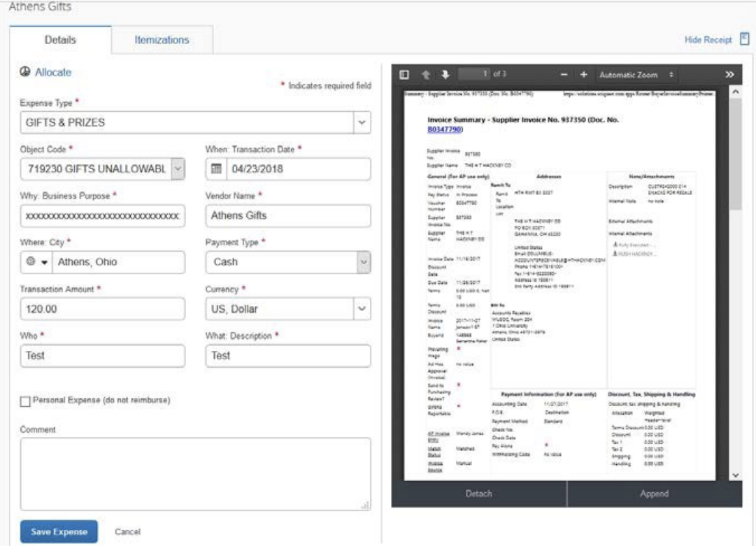Check the Personal Expense checkbox
Viewport: 756px width, 546px height.
point(26,401)
